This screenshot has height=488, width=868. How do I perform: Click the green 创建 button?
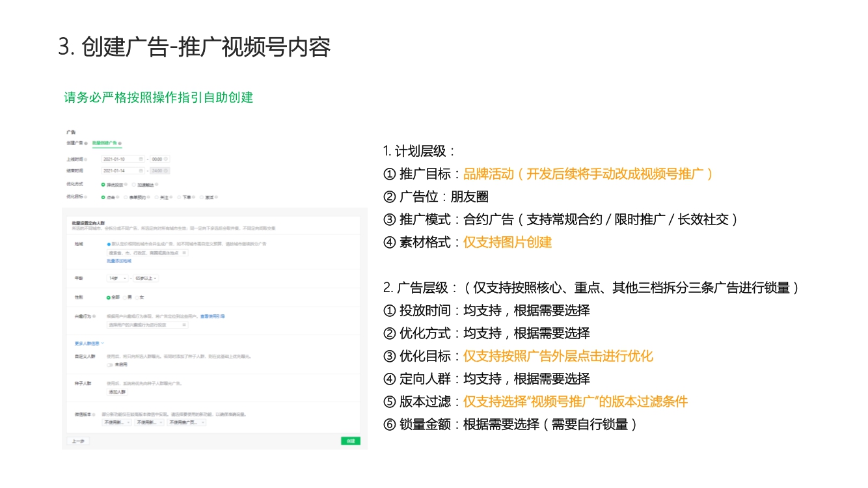click(350, 441)
